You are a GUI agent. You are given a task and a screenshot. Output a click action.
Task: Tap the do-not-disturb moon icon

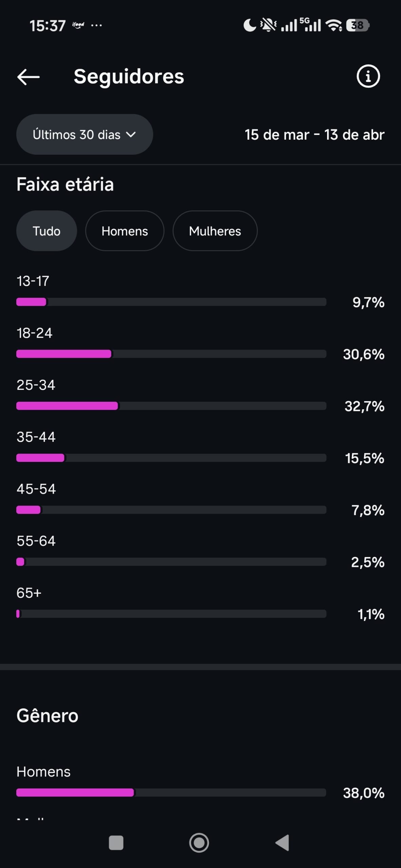click(250, 25)
